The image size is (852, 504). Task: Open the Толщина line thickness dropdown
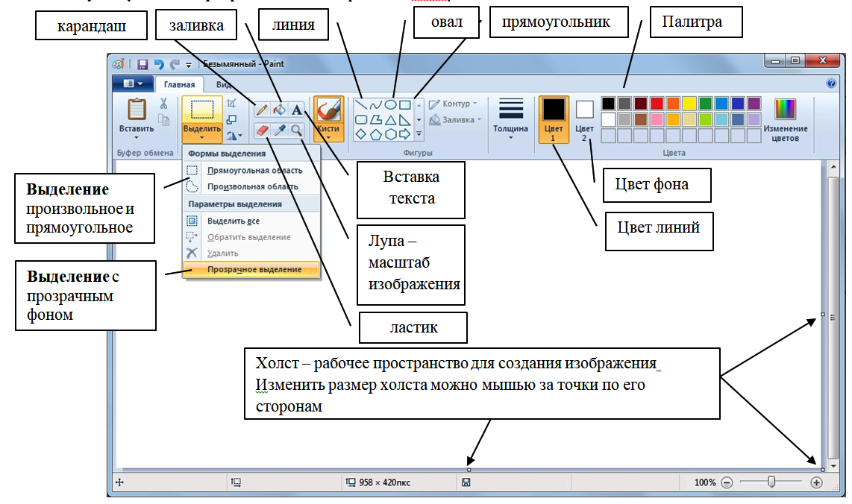click(511, 119)
